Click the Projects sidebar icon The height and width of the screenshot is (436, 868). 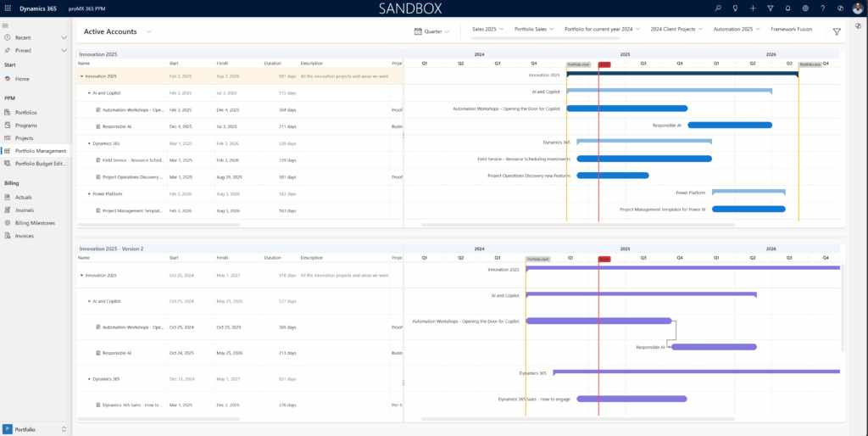pos(7,138)
